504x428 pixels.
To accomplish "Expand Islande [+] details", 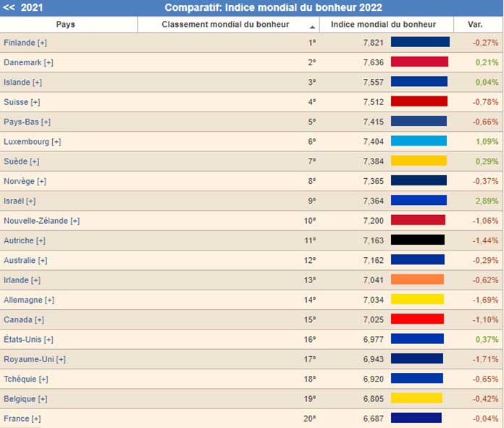I will coord(37,83).
